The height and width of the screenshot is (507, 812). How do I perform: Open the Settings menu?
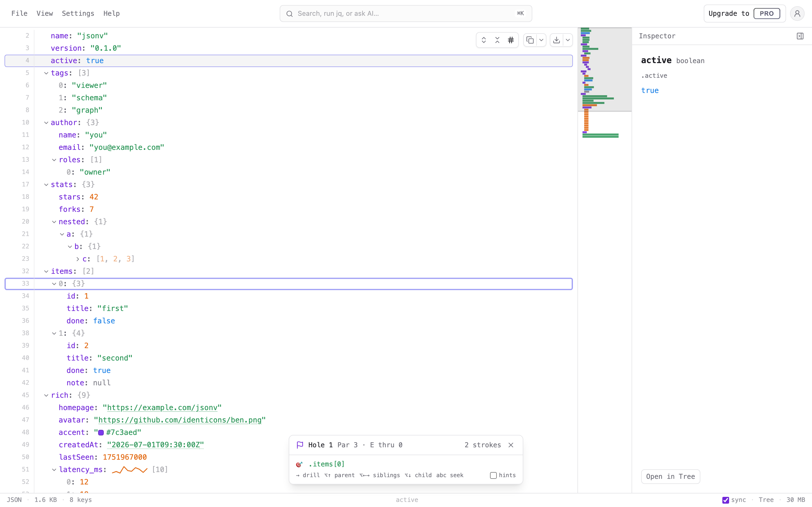point(78,14)
